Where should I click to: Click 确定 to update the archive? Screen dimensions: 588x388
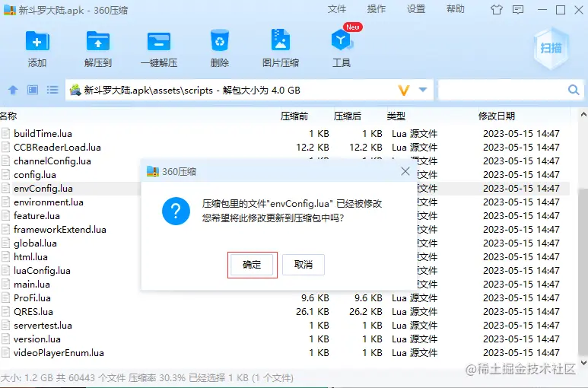coord(252,265)
